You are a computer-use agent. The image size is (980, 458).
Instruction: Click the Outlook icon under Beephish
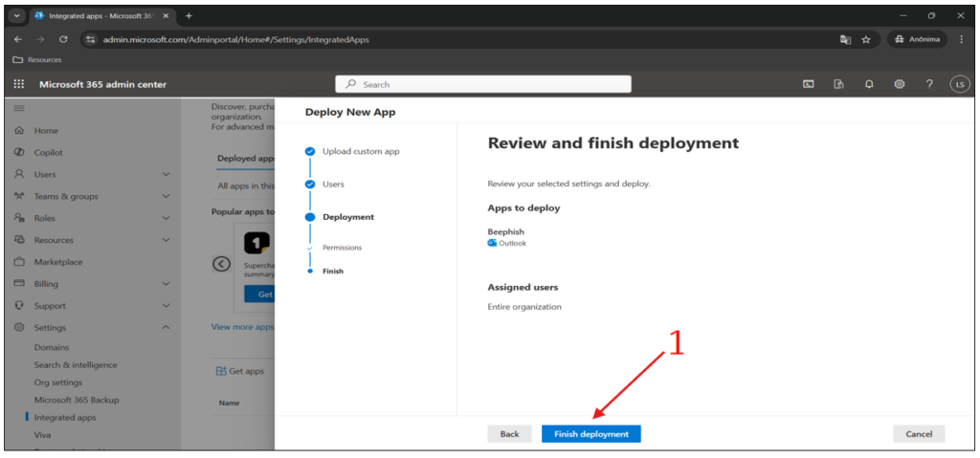pos(492,243)
